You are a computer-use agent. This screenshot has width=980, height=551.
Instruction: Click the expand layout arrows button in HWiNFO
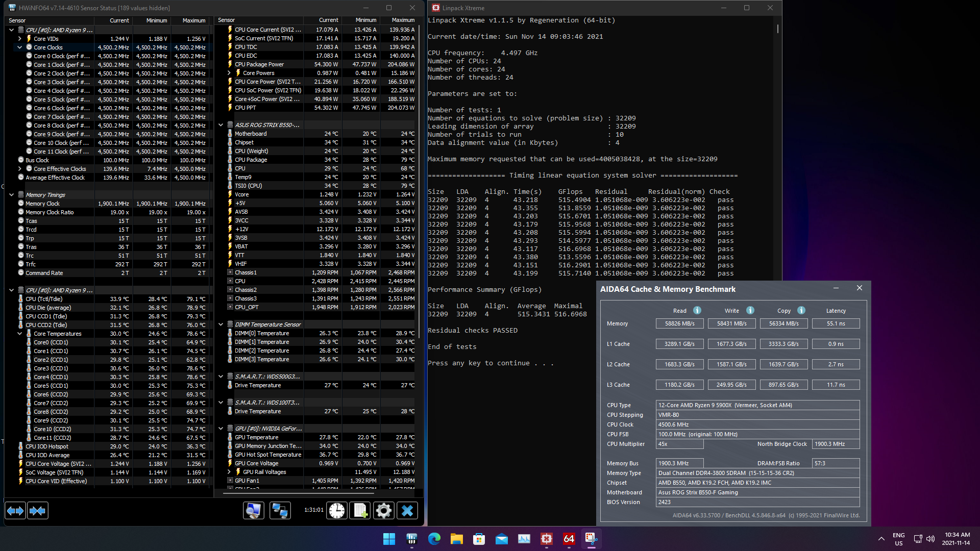tap(15, 511)
